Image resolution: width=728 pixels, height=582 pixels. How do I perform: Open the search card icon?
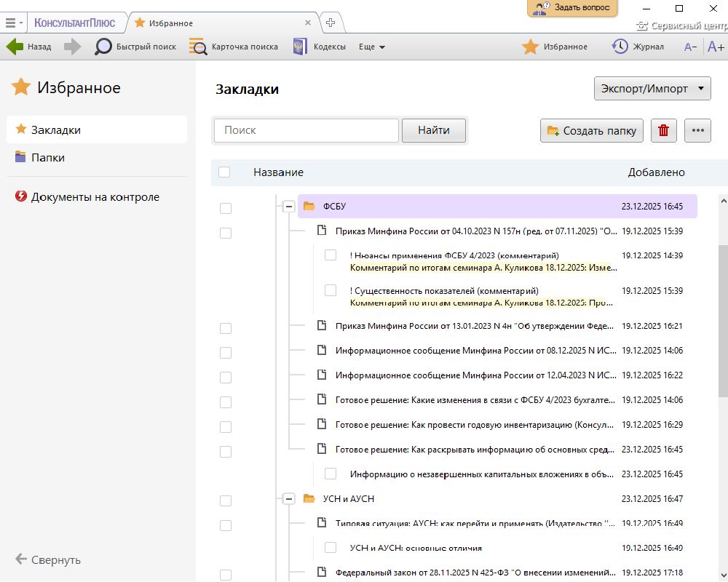pos(197,47)
